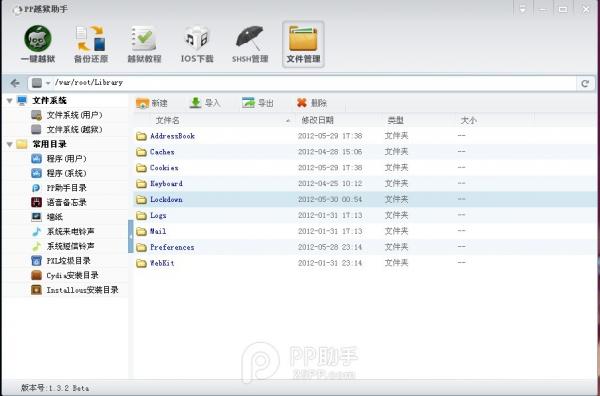Select the Logs folder
This screenshot has width=600, height=396.
(158, 215)
